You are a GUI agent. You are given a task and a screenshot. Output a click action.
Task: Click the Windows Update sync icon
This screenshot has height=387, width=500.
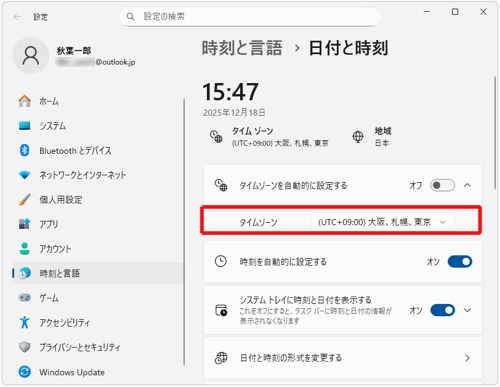pos(25,372)
